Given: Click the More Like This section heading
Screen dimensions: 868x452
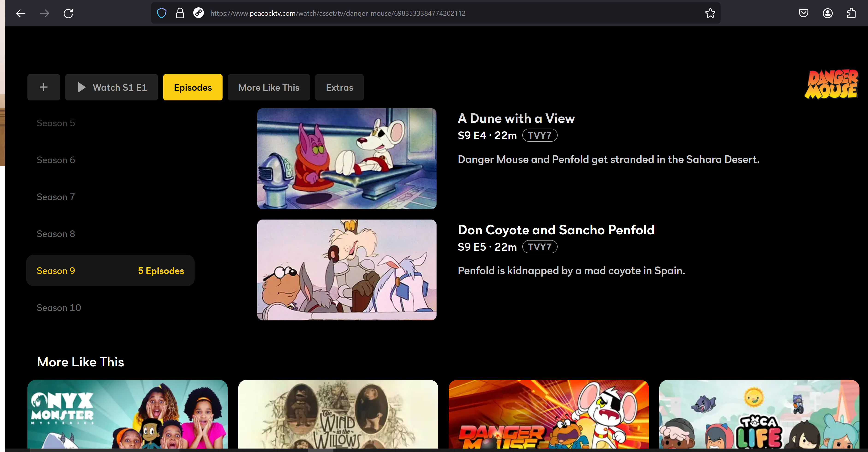Looking at the screenshot, I should (80, 362).
